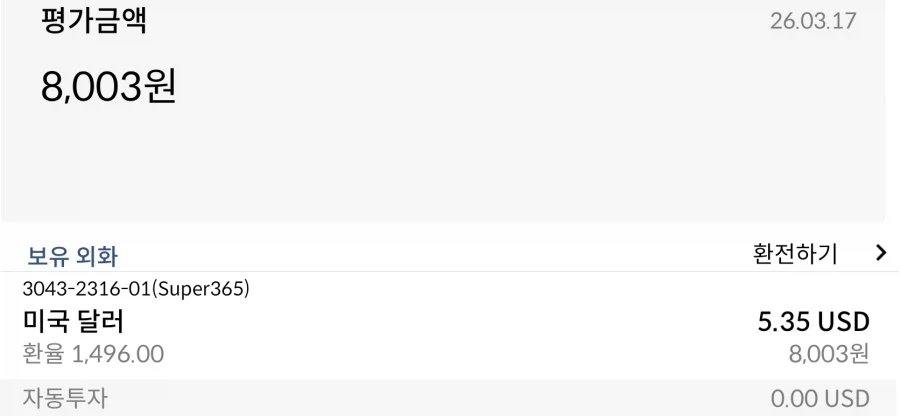Open the 자동투자 label

64,398
